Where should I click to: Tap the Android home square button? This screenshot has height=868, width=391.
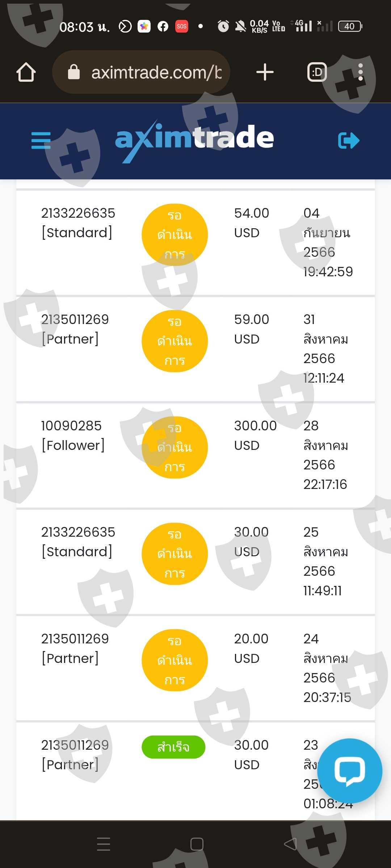click(197, 844)
